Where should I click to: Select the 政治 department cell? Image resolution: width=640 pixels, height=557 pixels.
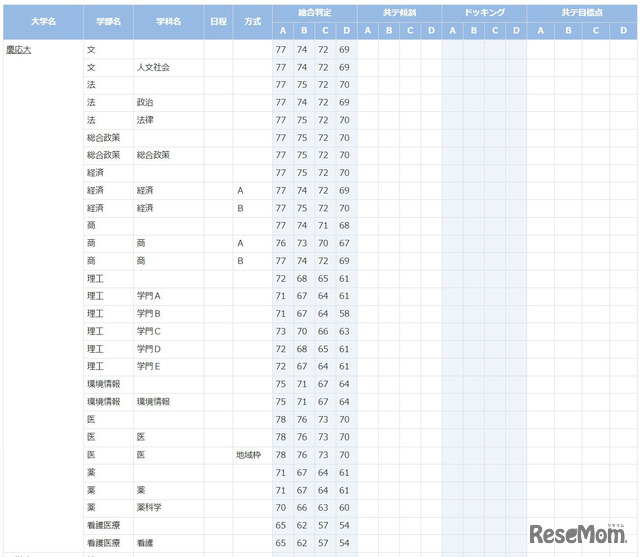point(145,102)
